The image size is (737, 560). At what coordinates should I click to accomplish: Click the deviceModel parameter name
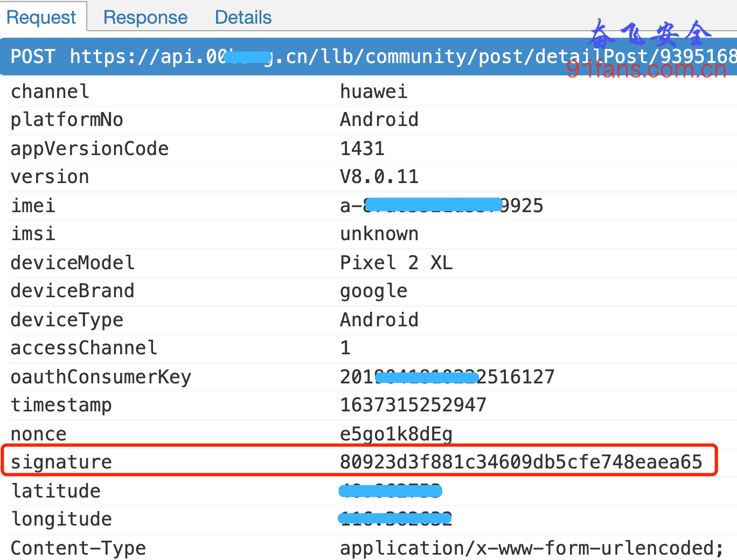pos(73,263)
